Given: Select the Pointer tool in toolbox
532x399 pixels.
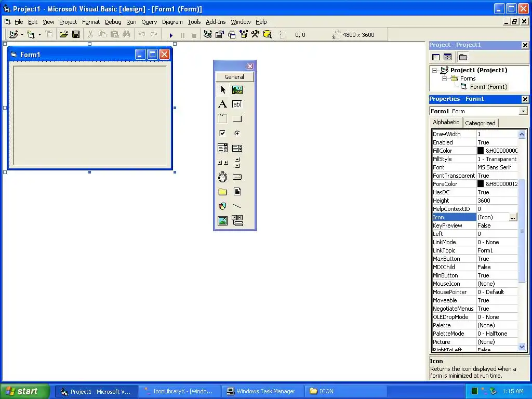Looking at the screenshot, I should click(222, 90).
